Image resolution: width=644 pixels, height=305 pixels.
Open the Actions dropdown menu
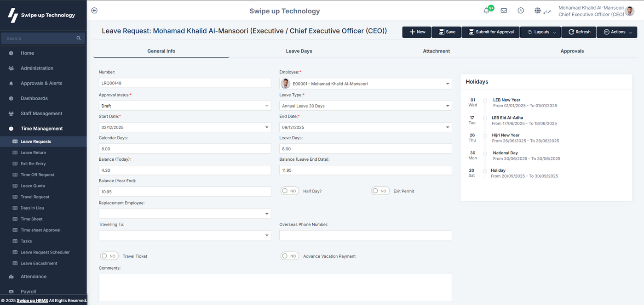click(x=617, y=32)
